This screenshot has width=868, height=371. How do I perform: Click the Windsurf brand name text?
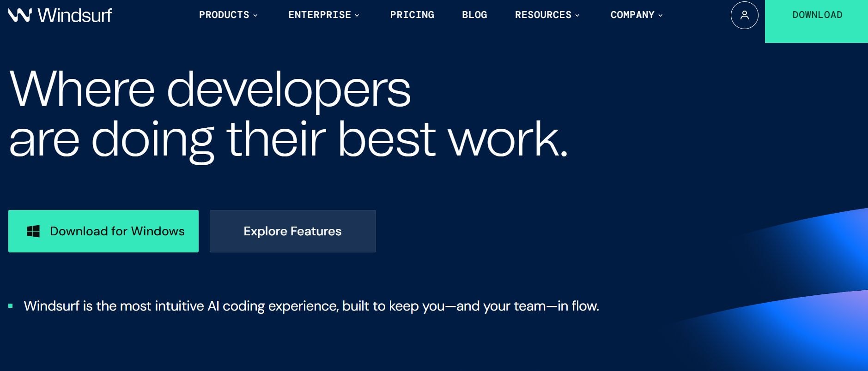75,15
